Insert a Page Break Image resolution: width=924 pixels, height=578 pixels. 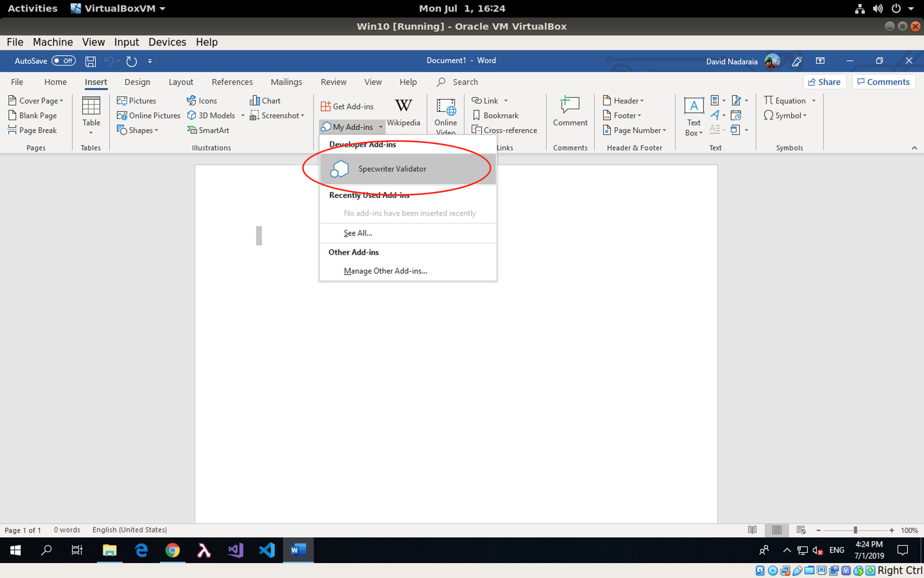tap(32, 130)
